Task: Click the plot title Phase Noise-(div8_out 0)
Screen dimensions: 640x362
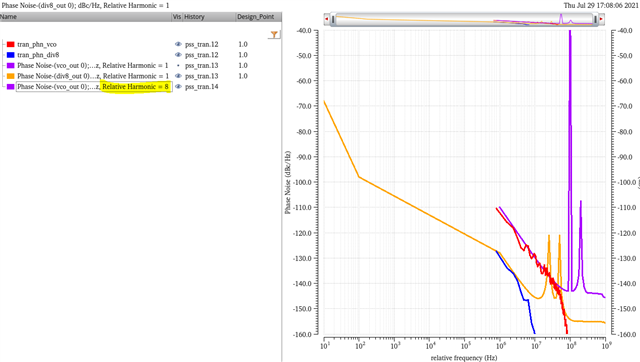Action: click(85, 5)
